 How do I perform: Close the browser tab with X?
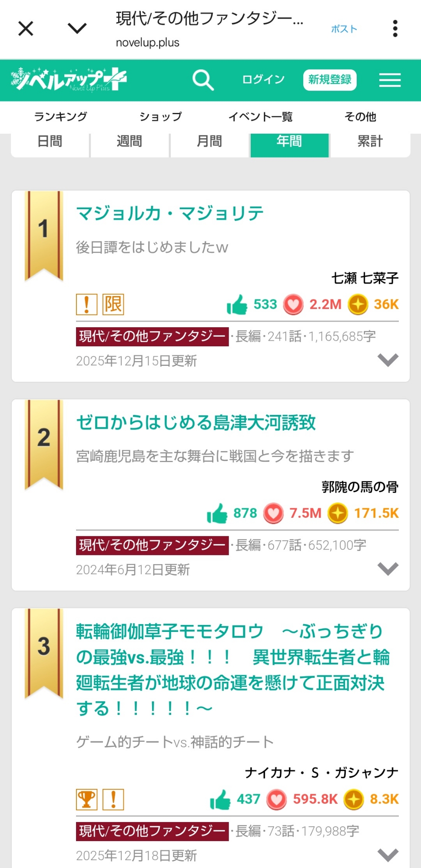[26, 29]
